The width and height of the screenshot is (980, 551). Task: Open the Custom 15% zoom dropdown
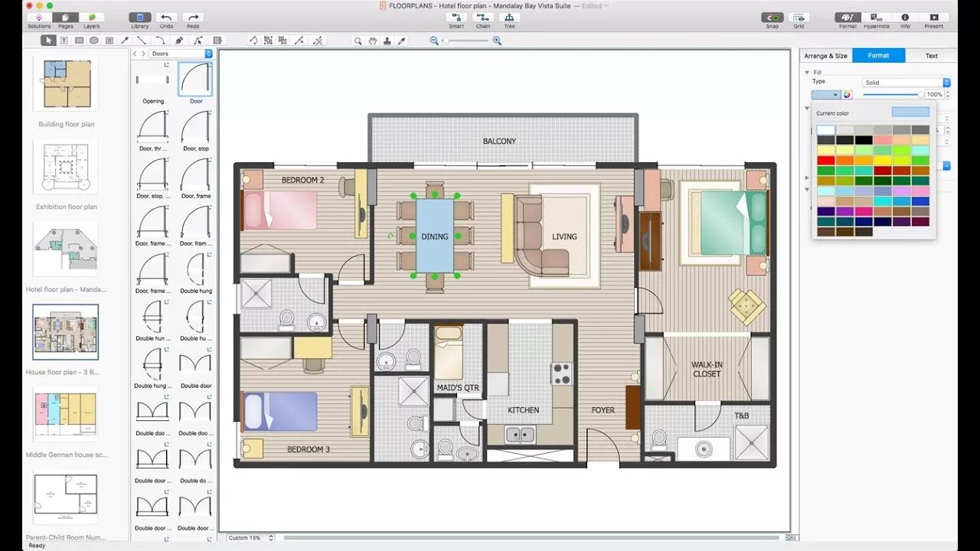tap(250, 538)
